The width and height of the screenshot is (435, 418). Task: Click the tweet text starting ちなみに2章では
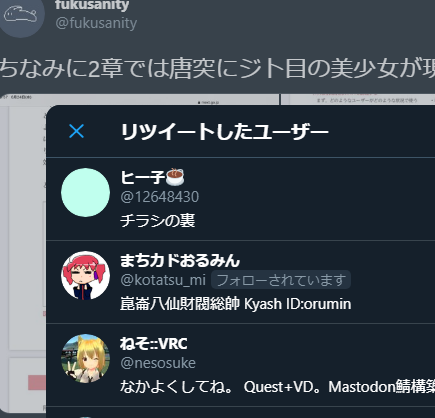217,68
